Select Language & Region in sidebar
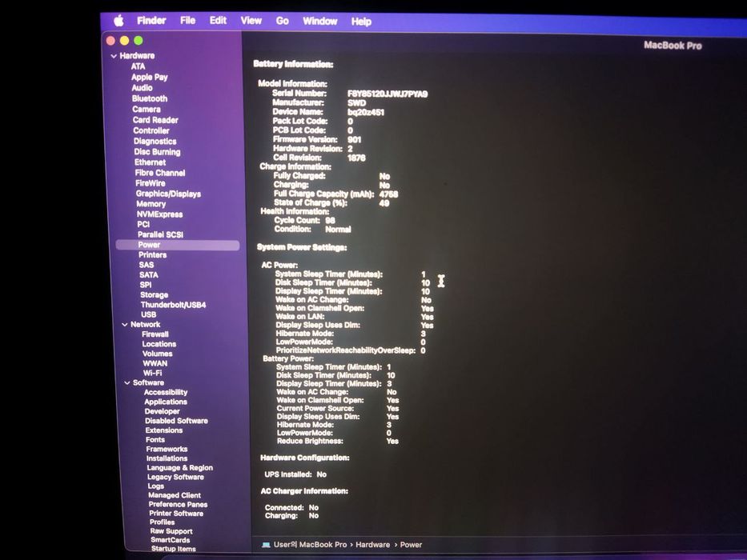This screenshot has height=560, width=747. [x=180, y=468]
